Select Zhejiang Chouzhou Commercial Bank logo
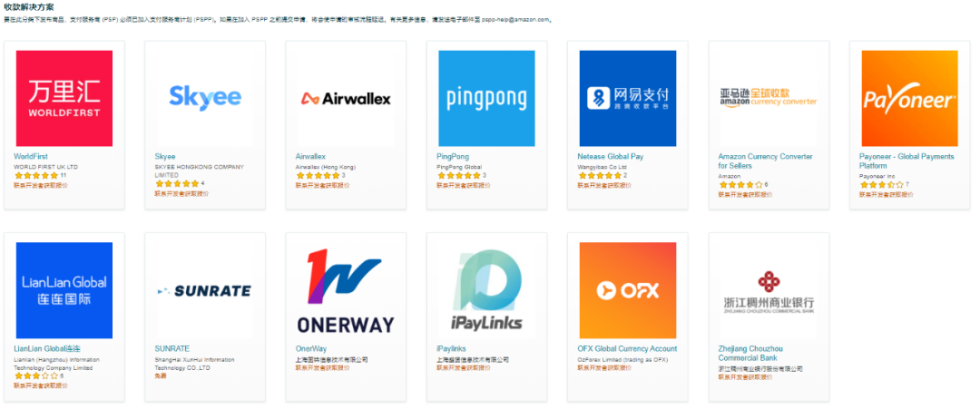Viewport: 980px width, 409px height. [x=769, y=290]
